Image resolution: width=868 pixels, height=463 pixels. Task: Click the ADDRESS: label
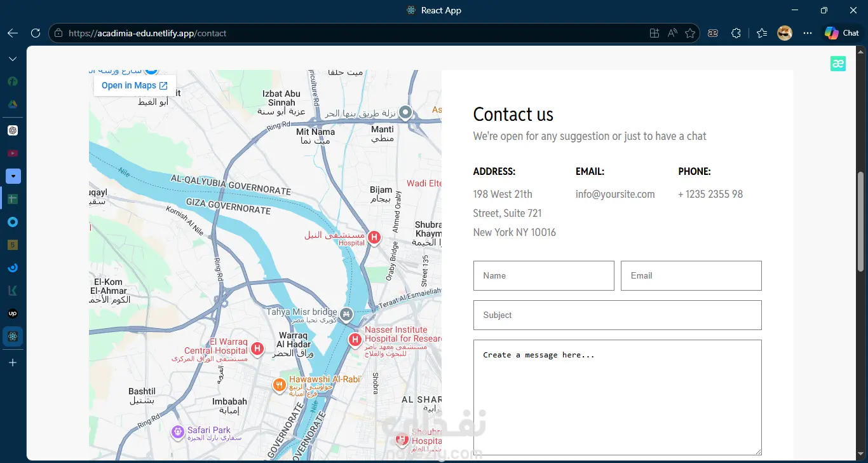pos(494,172)
